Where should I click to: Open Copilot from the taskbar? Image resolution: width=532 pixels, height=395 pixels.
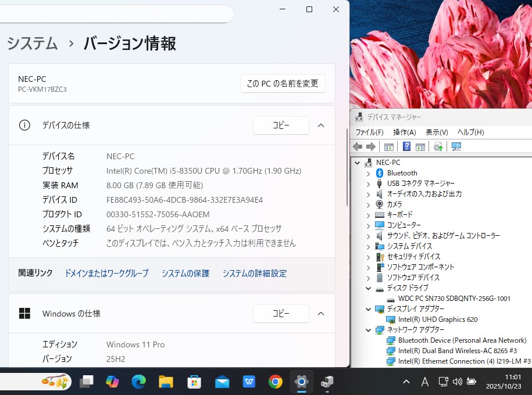pos(112,382)
